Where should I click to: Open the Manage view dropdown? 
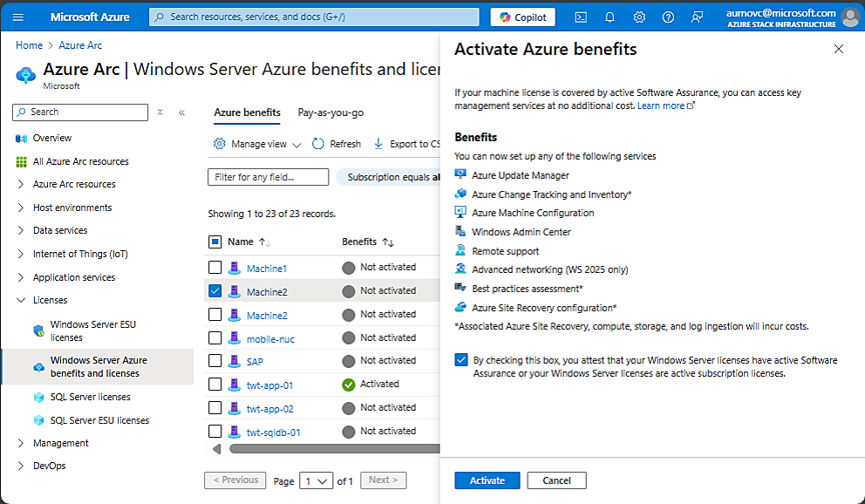257,144
